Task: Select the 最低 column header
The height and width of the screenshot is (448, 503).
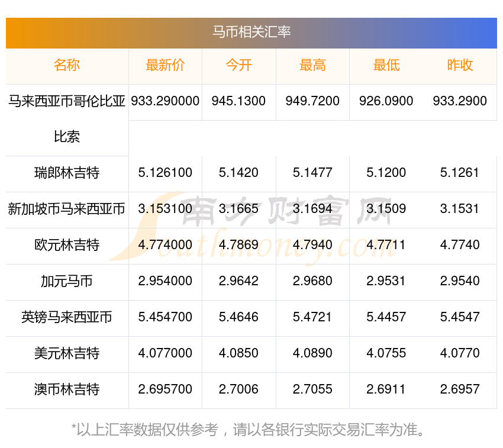Action: [x=386, y=66]
